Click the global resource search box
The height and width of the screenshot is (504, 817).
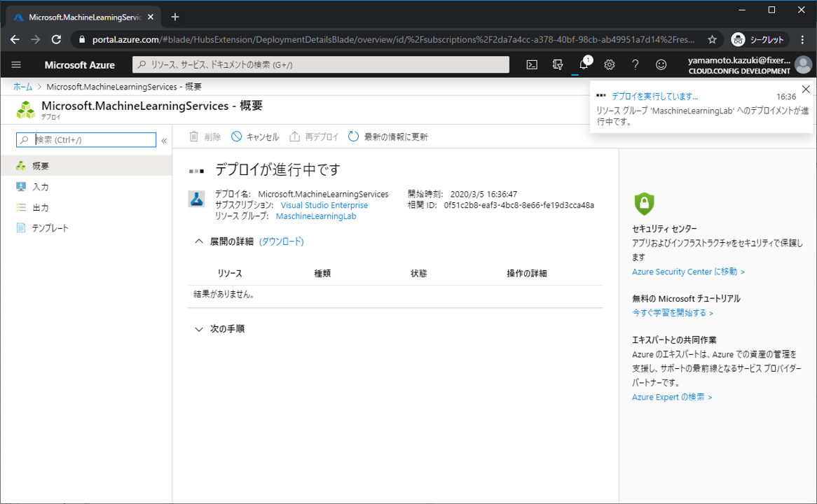[x=321, y=65]
